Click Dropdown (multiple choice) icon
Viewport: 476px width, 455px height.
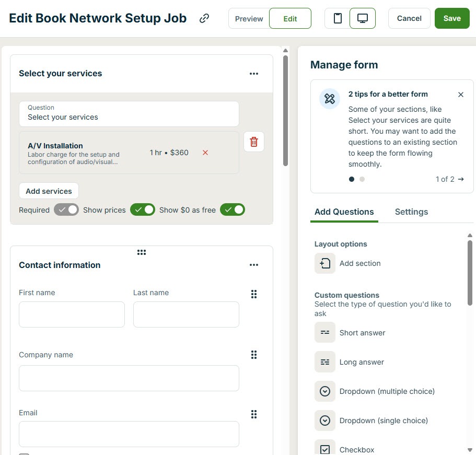point(325,391)
